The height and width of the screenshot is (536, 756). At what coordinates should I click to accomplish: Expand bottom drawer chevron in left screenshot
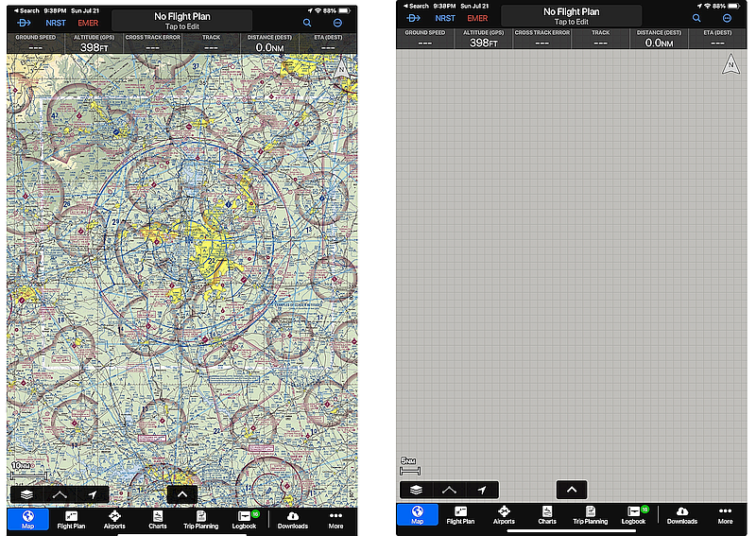tap(182, 494)
